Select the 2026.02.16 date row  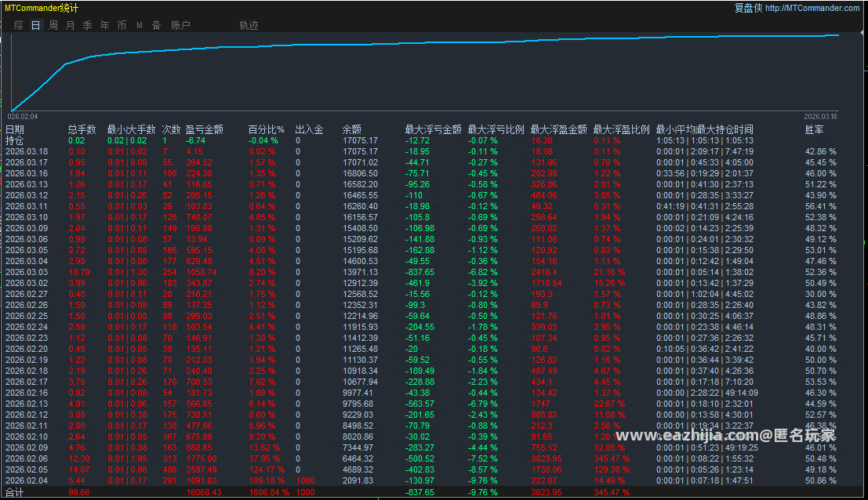coord(27,393)
